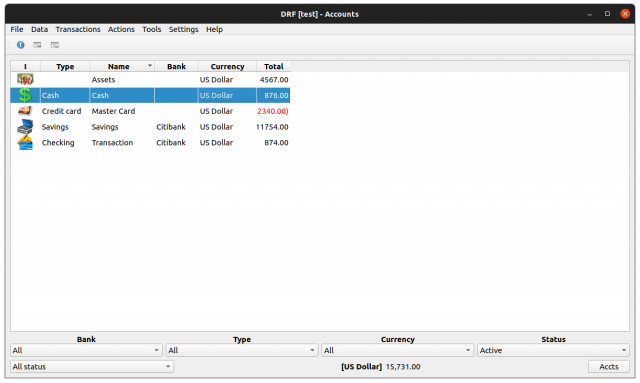Click the blue info icon in toolbar

(x=20, y=45)
